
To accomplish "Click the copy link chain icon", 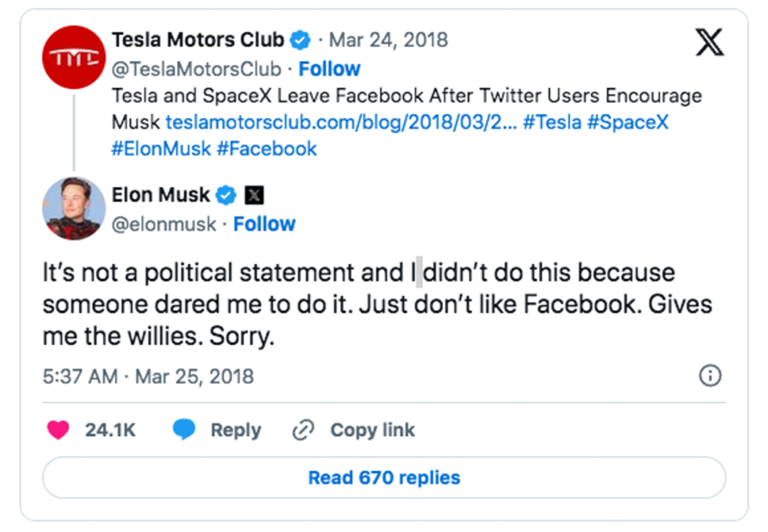I will pos(304,430).
